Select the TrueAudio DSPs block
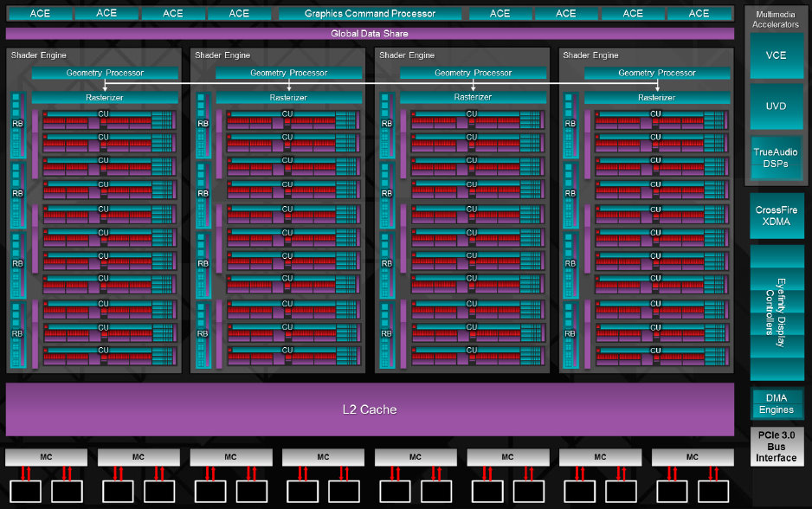 [x=776, y=158]
